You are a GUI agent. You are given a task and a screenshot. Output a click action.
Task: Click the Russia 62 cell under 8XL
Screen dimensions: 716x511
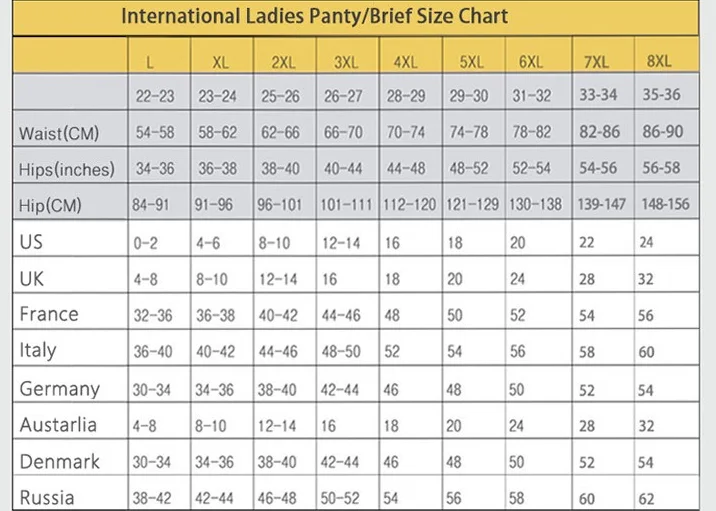coord(646,499)
